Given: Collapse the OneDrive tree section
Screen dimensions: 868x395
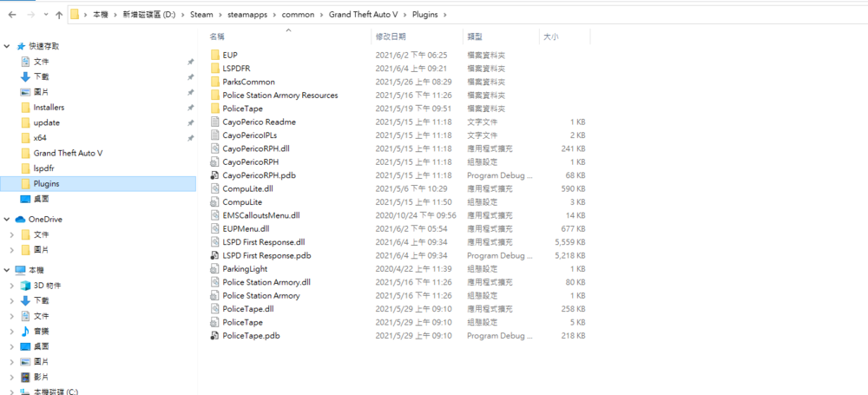Looking at the screenshot, I should pos(7,220).
